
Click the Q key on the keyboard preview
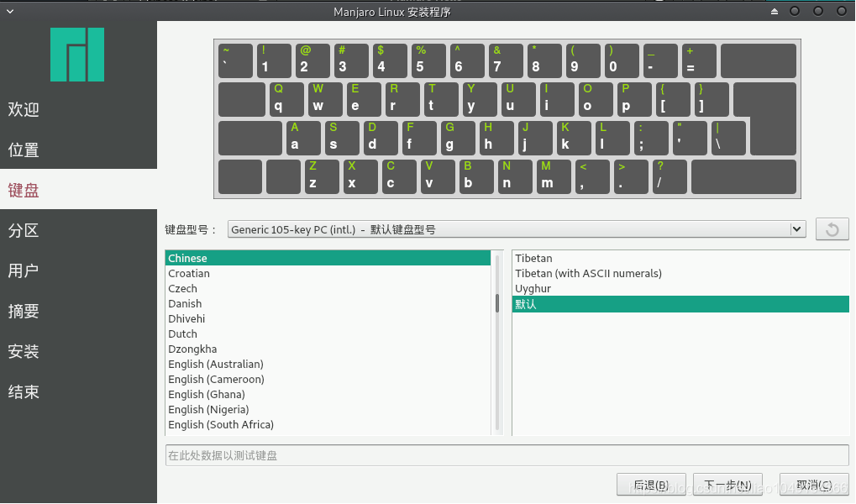tap(286, 99)
